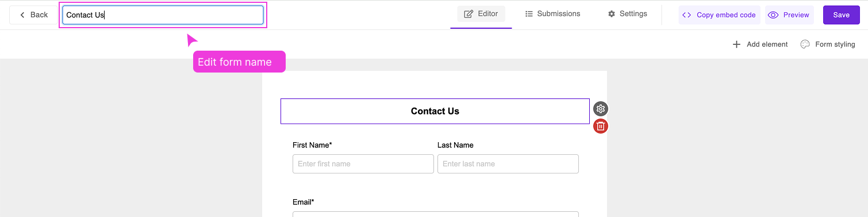Click the First Name input field
This screenshot has width=868, height=217.
tap(363, 164)
